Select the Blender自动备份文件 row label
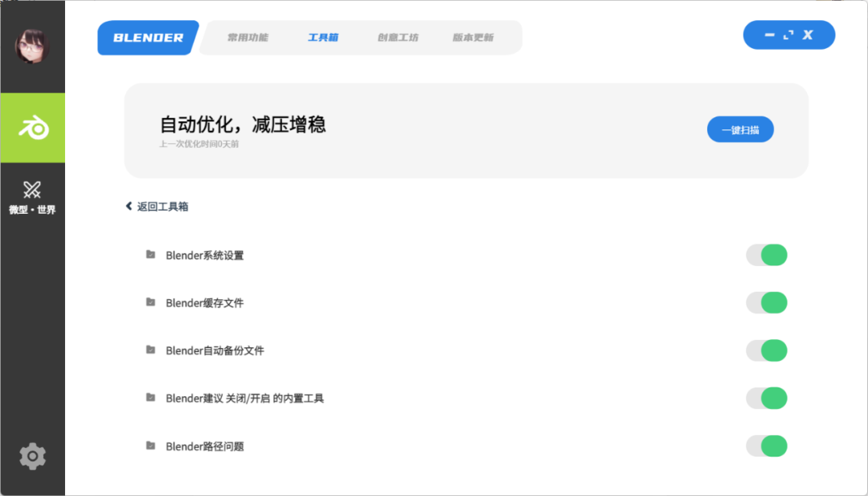This screenshot has width=868, height=496. coord(215,350)
